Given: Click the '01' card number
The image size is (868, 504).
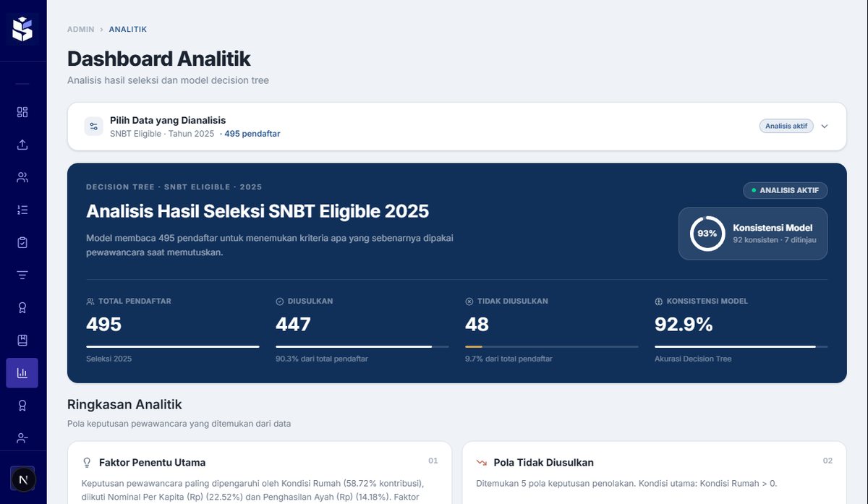Looking at the screenshot, I should click(x=433, y=461).
